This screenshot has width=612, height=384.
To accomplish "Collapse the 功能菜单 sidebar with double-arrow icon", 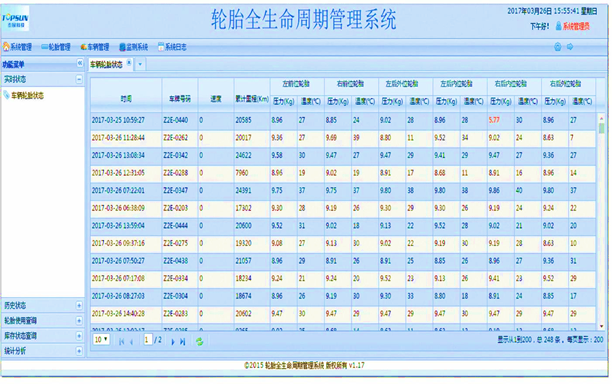I will pos(80,63).
